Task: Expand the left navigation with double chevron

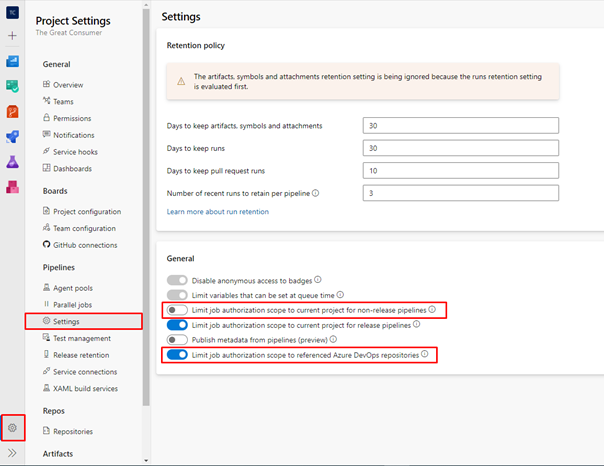Action: [13, 453]
